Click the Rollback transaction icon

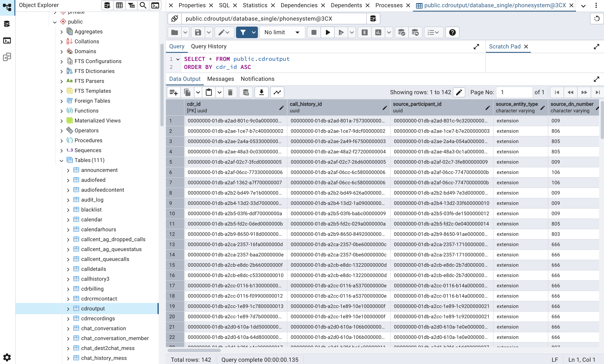coord(415,32)
